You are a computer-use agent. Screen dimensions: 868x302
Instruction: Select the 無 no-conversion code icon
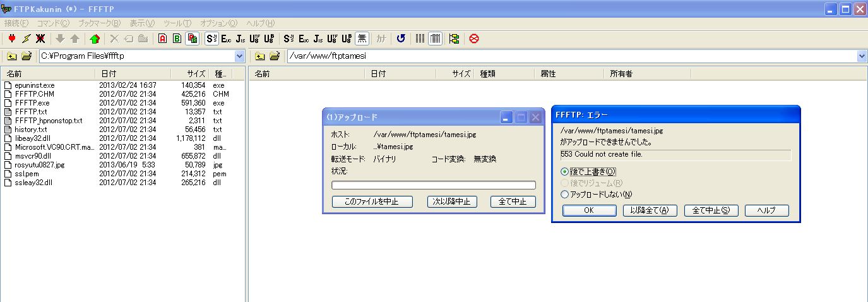click(x=362, y=39)
